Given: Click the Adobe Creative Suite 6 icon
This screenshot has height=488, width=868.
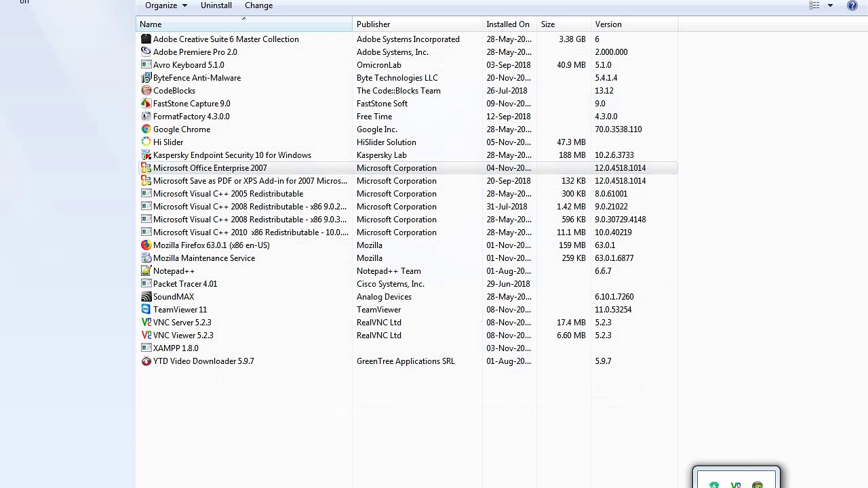Looking at the screenshot, I should click(x=146, y=39).
